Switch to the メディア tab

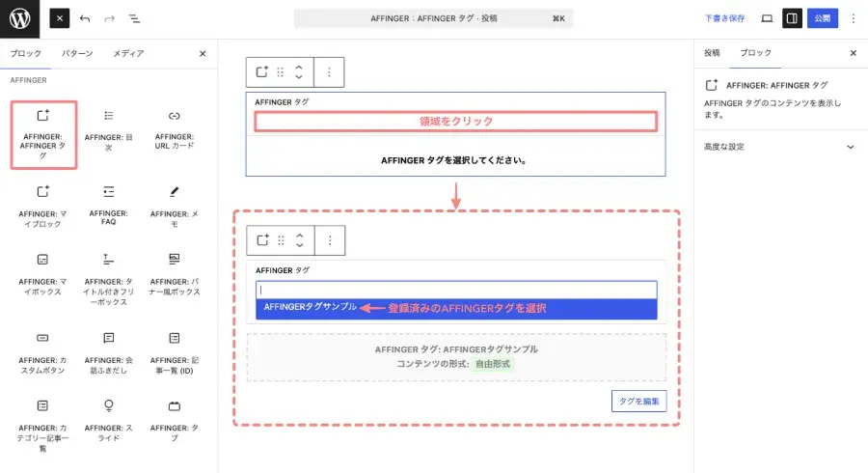(128, 53)
